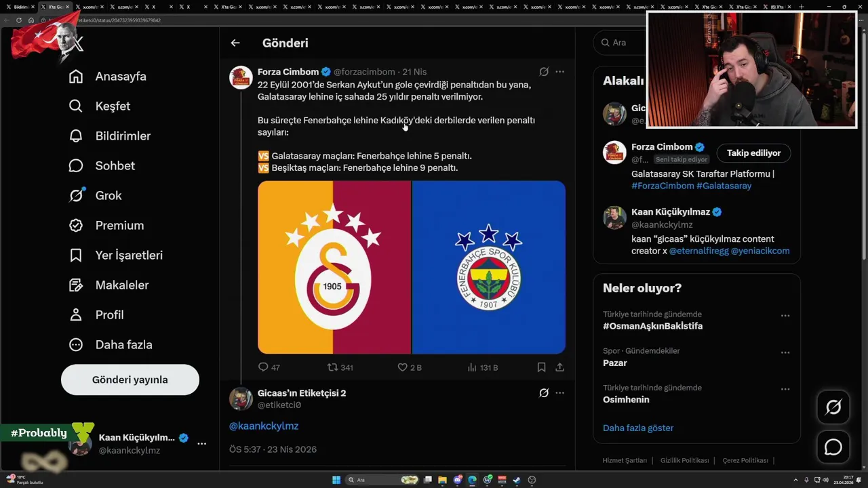Bookmark Forza Cimbom's post
The width and height of the screenshot is (868, 488).
[541, 367]
